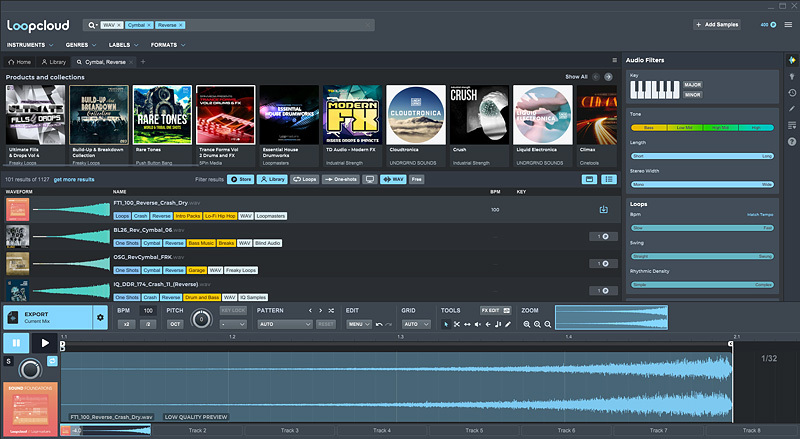Toggle the Loops filter
800x439 pixels.
(304, 179)
